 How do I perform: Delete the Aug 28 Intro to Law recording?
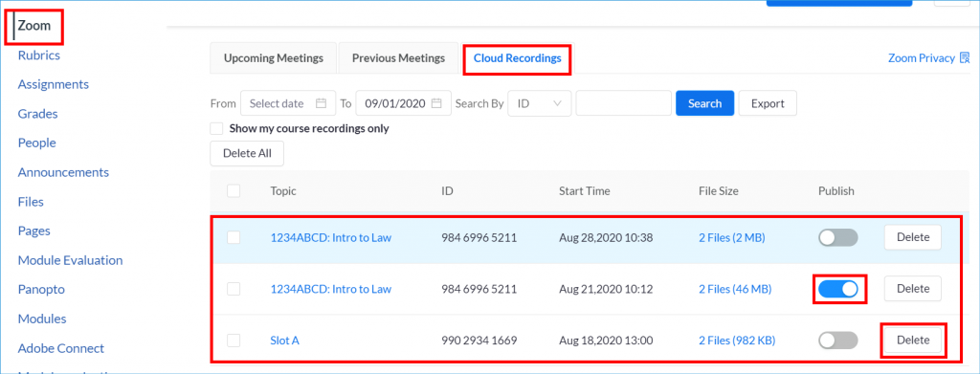[912, 237]
